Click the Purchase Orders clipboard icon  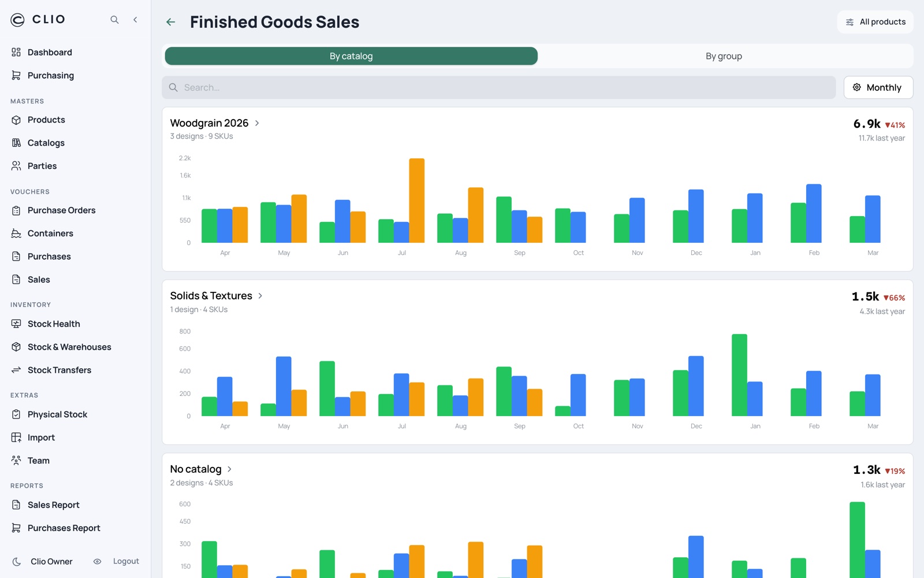point(16,210)
